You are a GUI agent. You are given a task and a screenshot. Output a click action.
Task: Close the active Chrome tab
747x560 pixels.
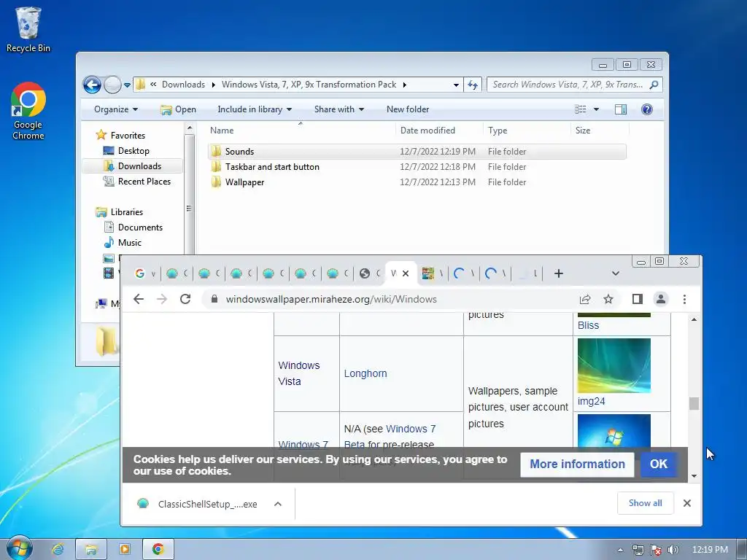(x=406, y=273)
